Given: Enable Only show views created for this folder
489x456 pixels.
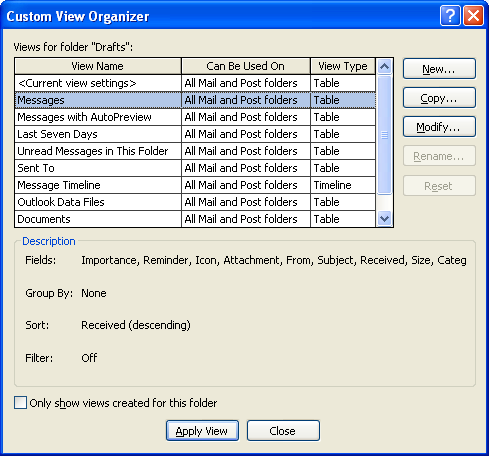Looking at the screenshot, I should point(20,403).
